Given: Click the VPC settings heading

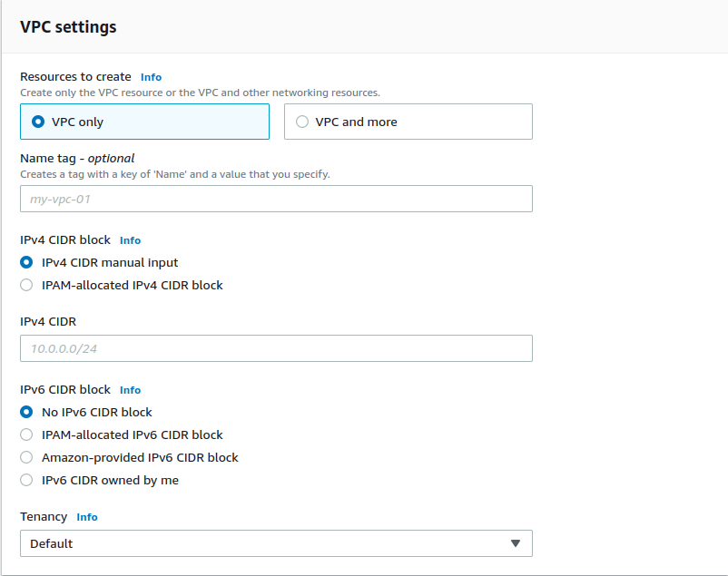Looking at the screenshot, I should point(68,26).
